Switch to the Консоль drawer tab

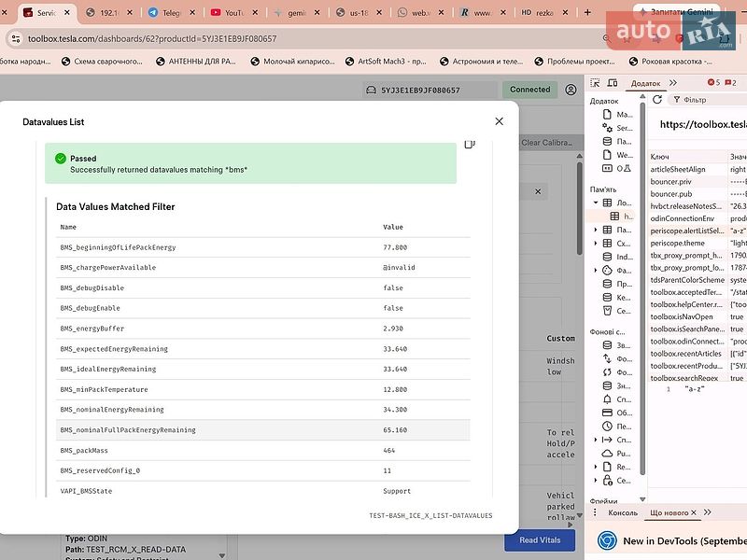[623, 512]
